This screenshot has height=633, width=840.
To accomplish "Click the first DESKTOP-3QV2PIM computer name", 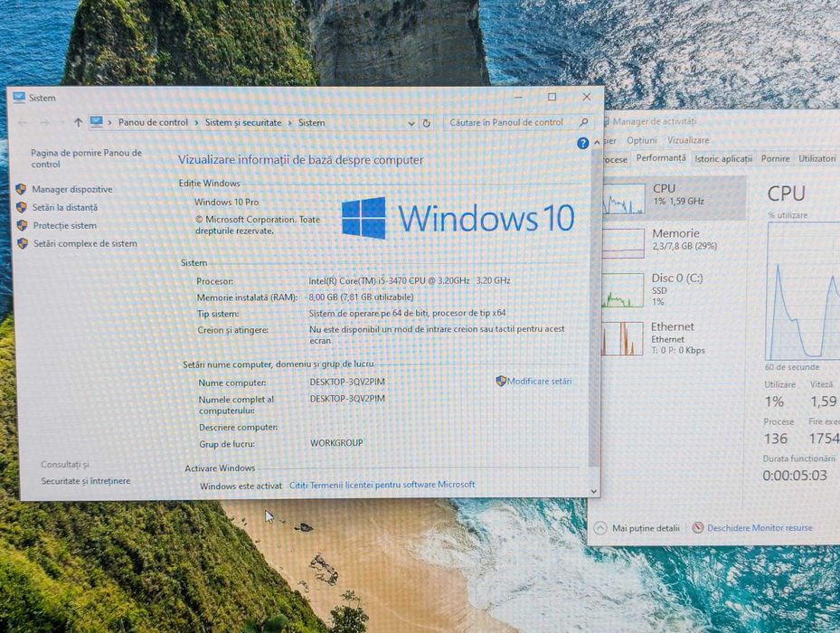I will pyautogui.click(x=347, y=382).
